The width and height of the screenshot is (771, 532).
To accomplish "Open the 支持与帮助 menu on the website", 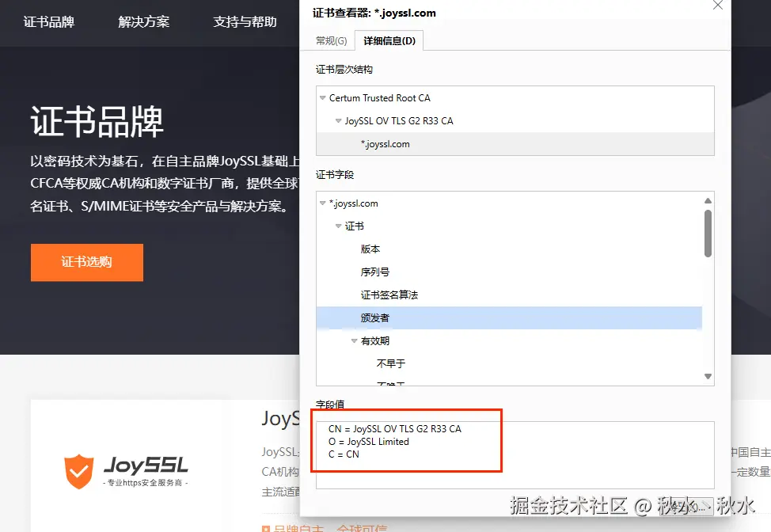I will [245, 22].
